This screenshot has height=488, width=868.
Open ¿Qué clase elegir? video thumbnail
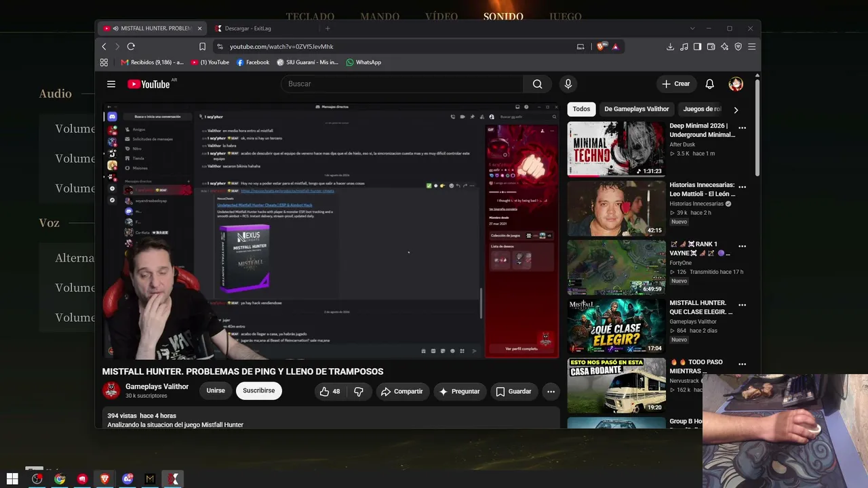tap(616, 325)
